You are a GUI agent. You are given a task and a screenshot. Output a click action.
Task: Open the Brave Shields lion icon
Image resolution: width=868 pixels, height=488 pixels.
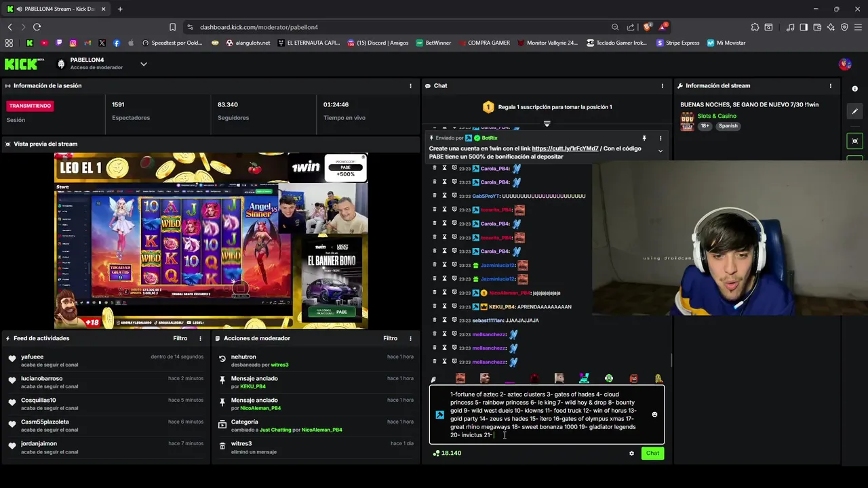click(647, 27)
